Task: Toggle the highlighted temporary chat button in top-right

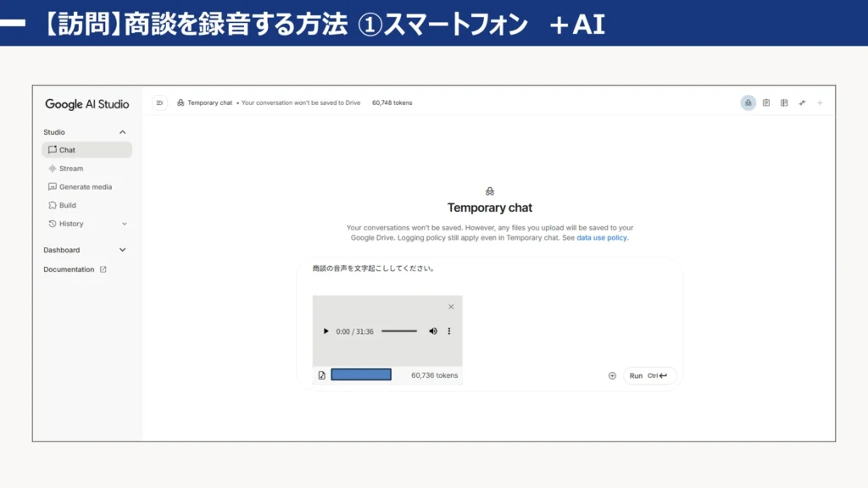Action: 748,103
